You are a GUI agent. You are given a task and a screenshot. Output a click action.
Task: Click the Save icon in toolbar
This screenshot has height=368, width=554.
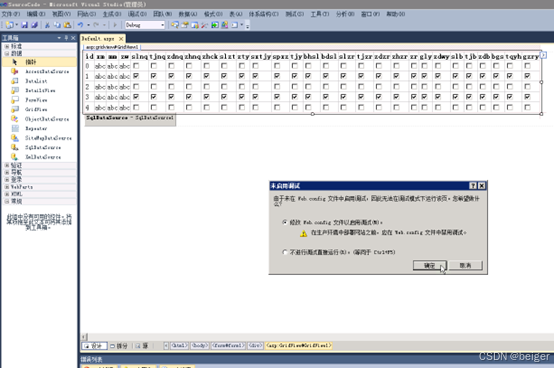tap(24, 25)
